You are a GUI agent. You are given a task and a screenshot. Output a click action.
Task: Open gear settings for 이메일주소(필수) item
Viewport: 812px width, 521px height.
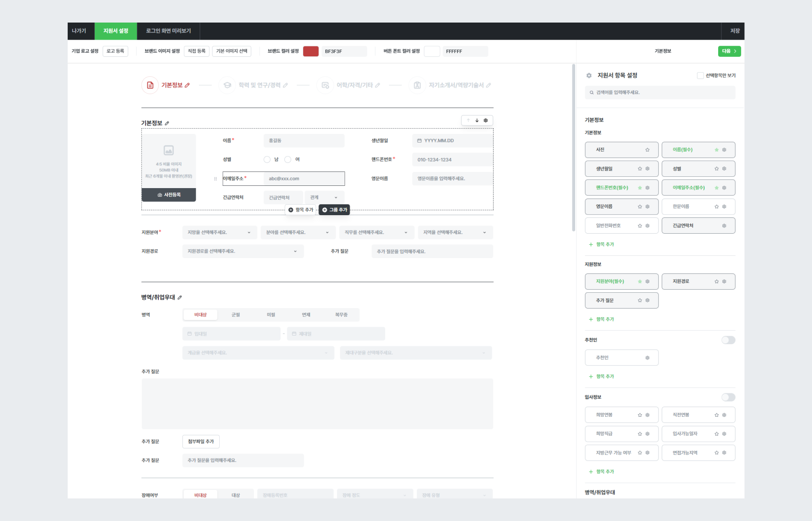pyautogui.click(x=724, y=188)
